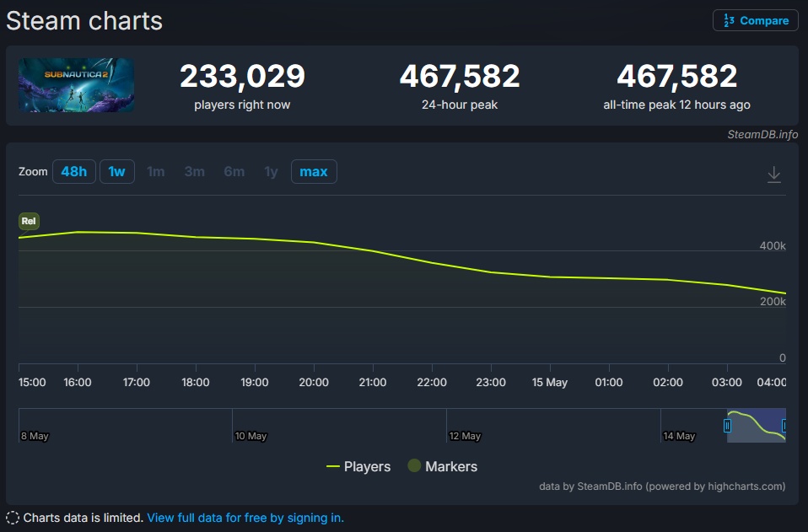
Task: Grab the right navigator range handle
Action: [784, 426]
